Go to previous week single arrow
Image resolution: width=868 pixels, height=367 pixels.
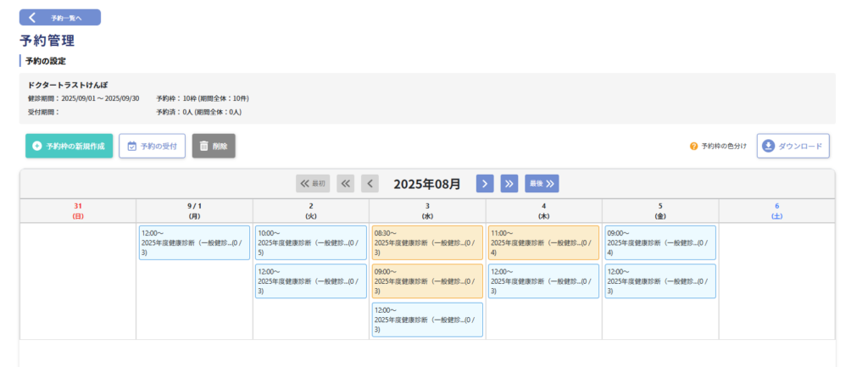(370, 183)
